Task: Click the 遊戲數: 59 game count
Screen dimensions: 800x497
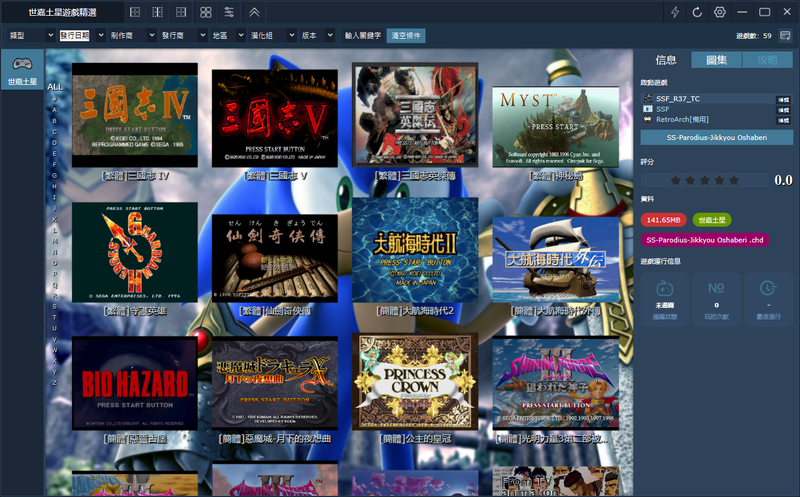Action: click(x=754, y=36)
